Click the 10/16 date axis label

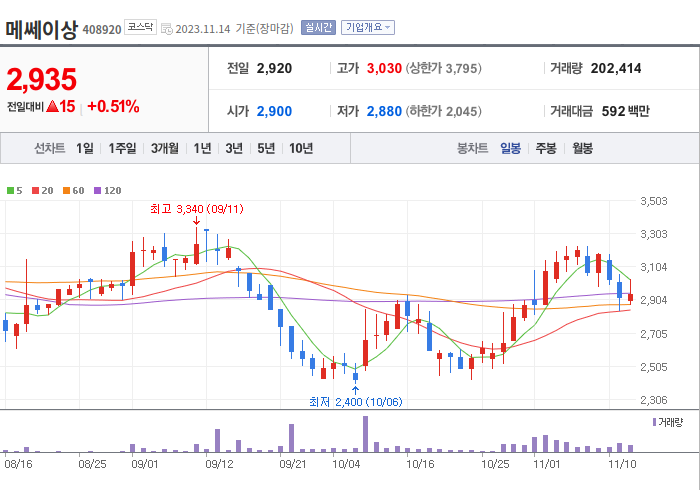click(x=420, y=464)
